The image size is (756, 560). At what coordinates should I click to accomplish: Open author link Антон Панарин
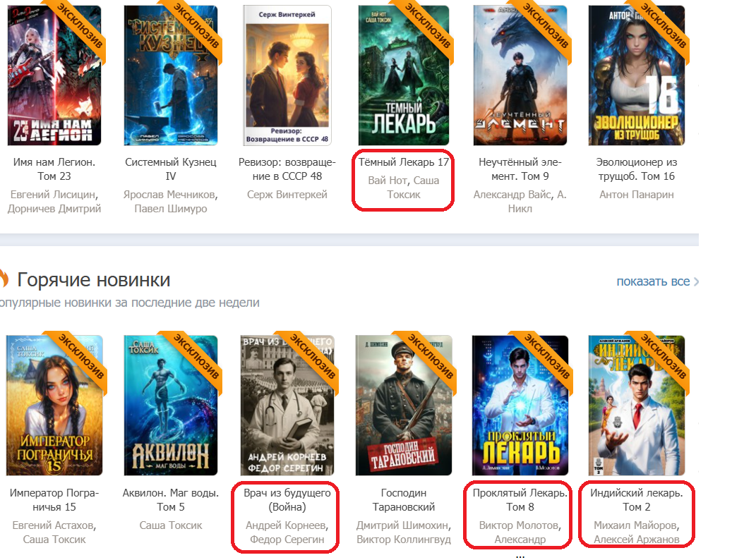click(x=637, y=195)
